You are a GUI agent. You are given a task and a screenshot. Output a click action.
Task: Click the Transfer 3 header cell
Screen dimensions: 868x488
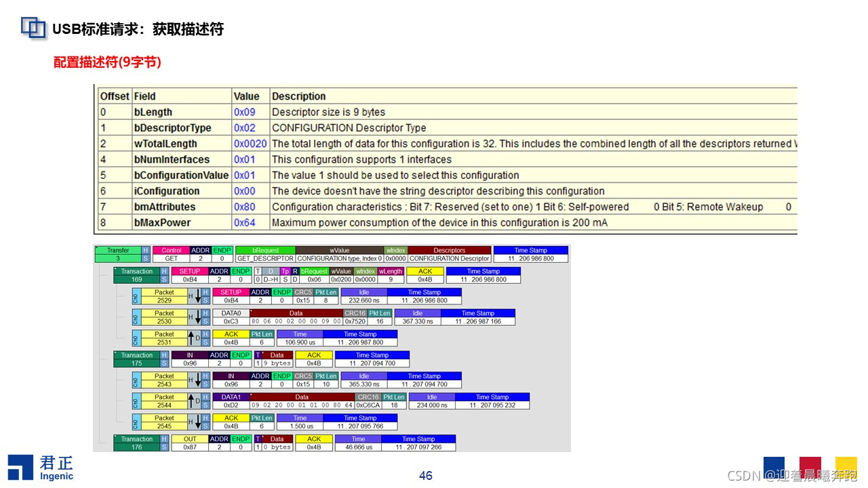pyautogui.click(x=118, y=254)
